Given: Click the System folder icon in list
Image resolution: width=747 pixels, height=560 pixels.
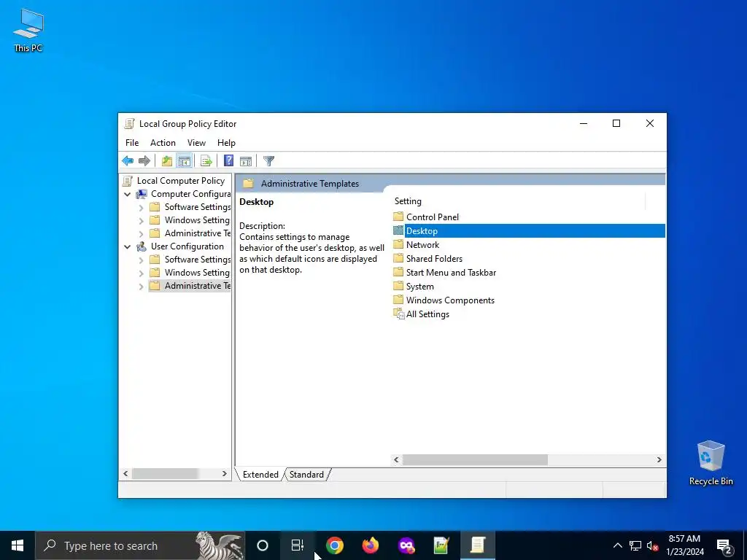Looking at the screenshot, I should point(398,286).
